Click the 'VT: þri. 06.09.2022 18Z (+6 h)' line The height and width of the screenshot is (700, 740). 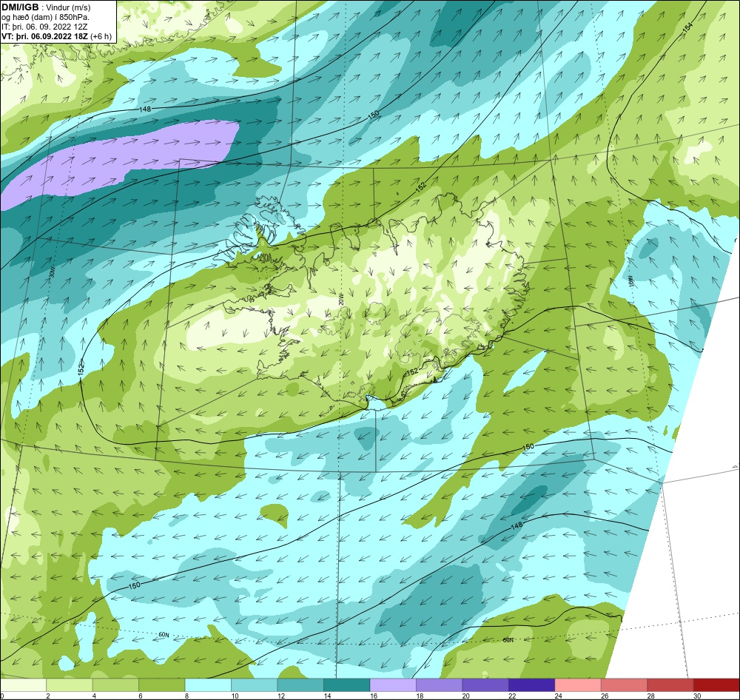click(57, 36)
